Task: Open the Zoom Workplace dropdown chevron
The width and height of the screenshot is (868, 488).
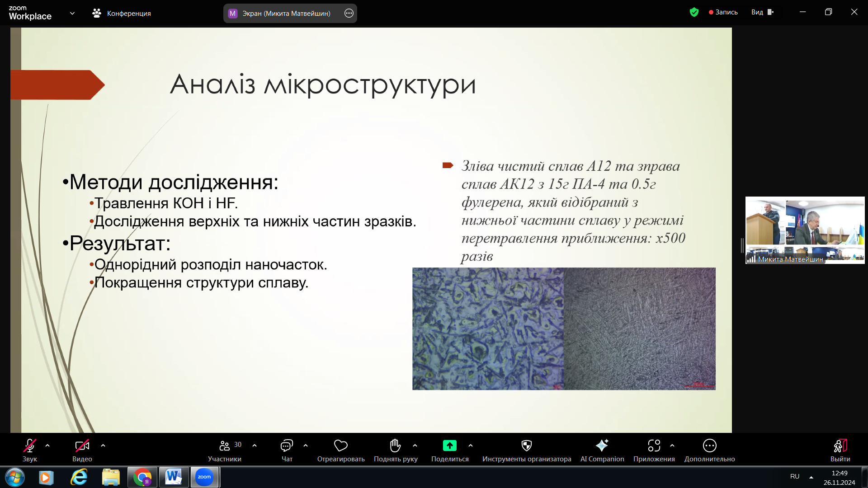Action: click(x=72, y=14)
